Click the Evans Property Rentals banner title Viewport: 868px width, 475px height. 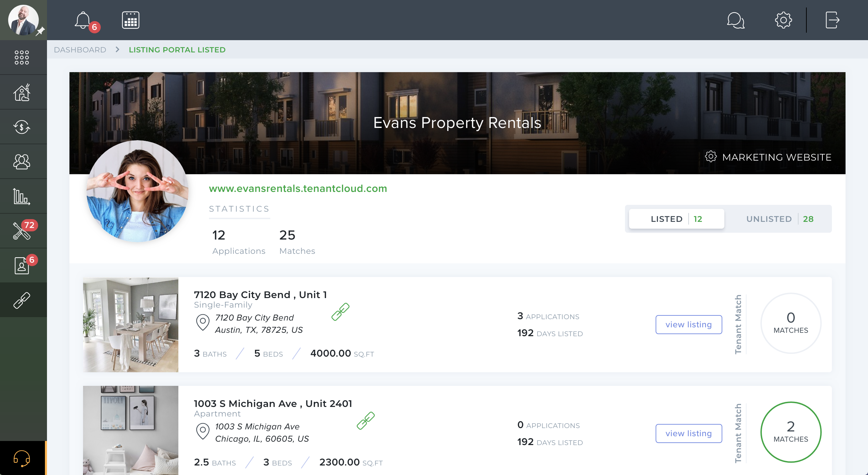(x=457, y=122)
